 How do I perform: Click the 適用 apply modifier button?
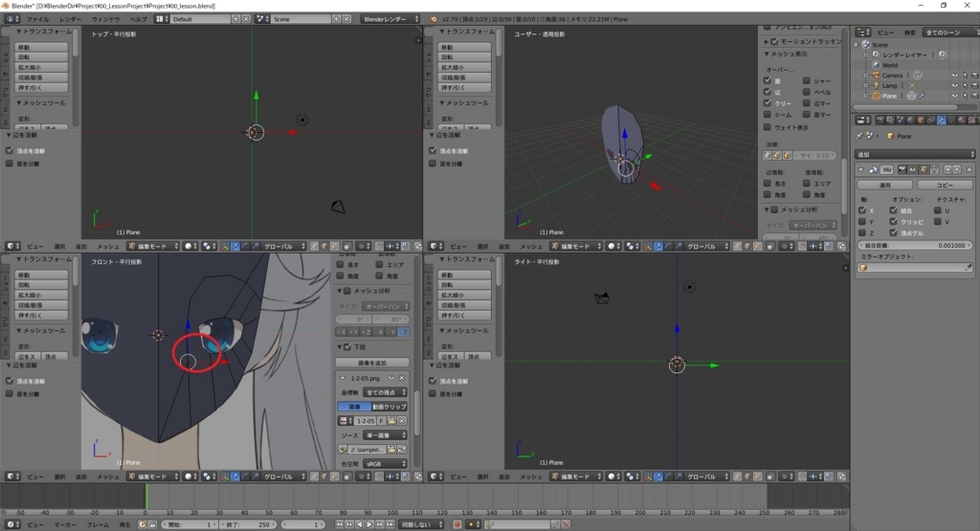884,185
